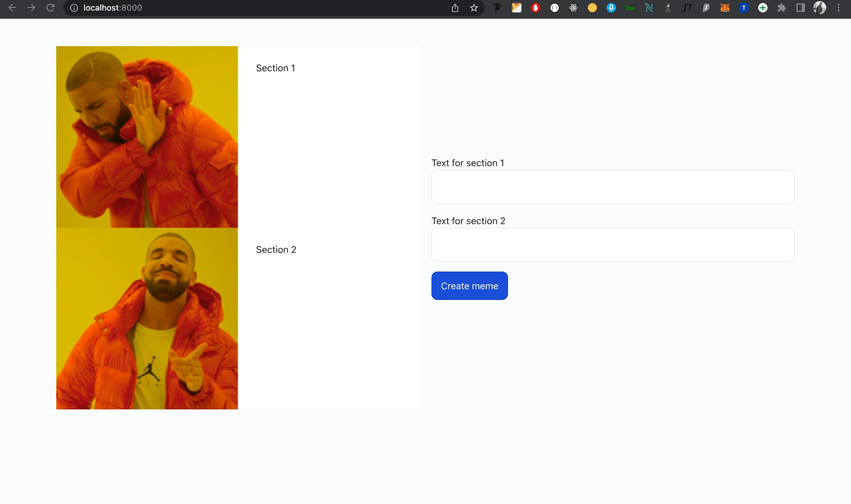Open the green plus circle extension

pos(763,8)
